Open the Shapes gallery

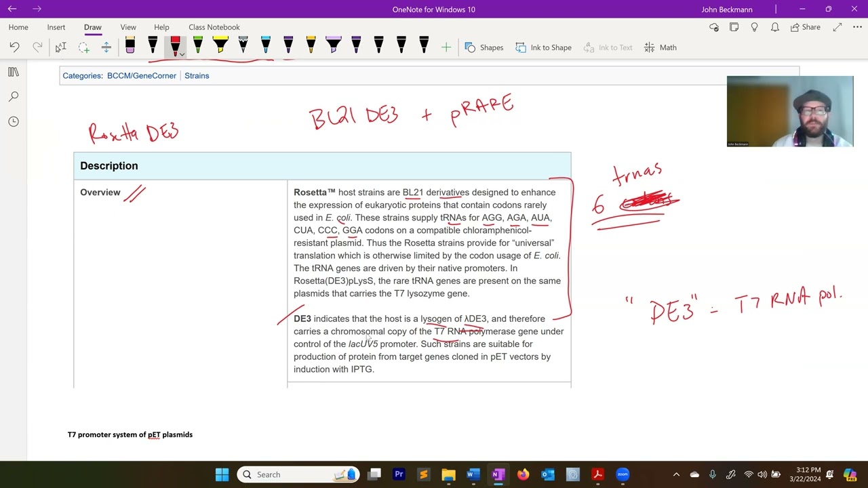(x=484, y=47)
